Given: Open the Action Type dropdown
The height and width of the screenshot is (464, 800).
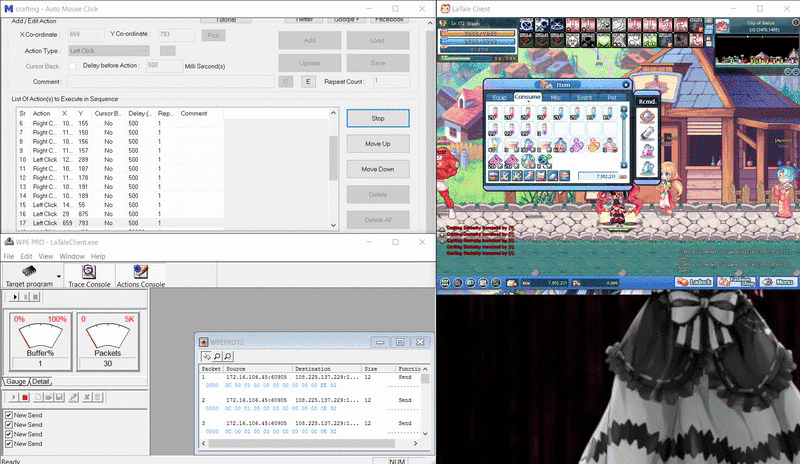Looking at the screenshot, I should [109, 51].
